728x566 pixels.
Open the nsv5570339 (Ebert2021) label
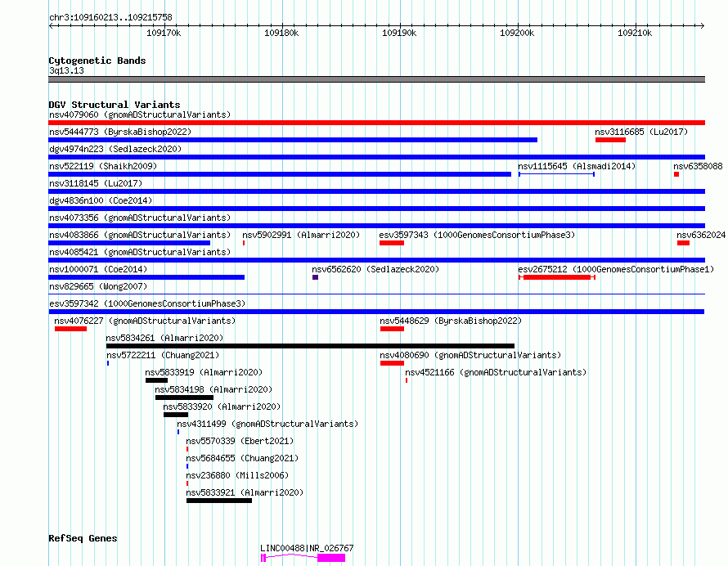pos(240,441)
